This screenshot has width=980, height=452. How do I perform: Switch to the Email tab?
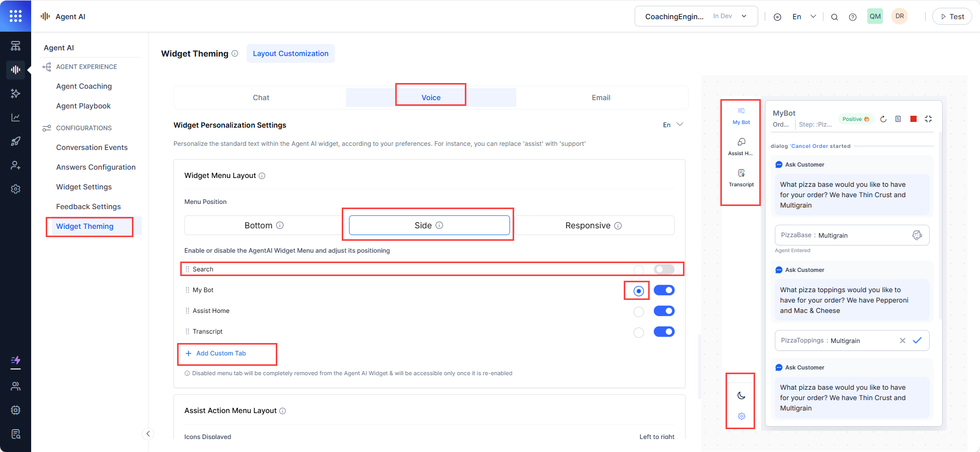tap(601, 98)
